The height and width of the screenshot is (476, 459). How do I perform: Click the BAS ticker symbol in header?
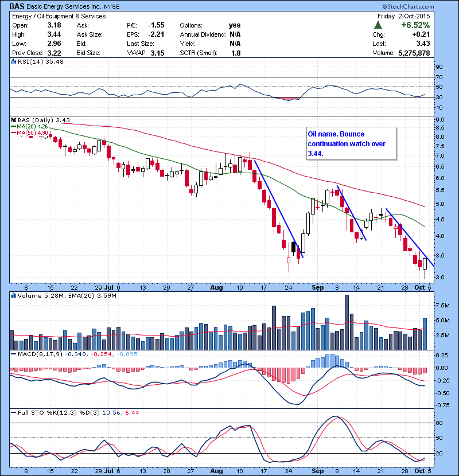coord(17,6)
